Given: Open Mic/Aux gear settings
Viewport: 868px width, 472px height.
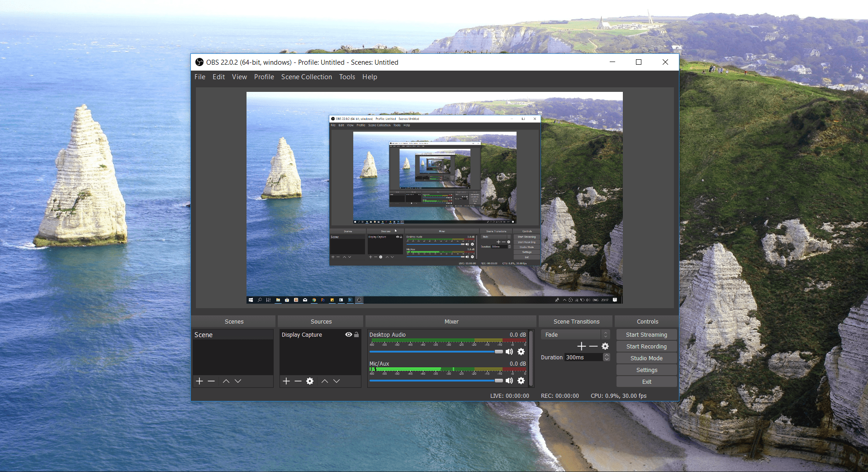Looking at the screenshot, I should (521, 381).
